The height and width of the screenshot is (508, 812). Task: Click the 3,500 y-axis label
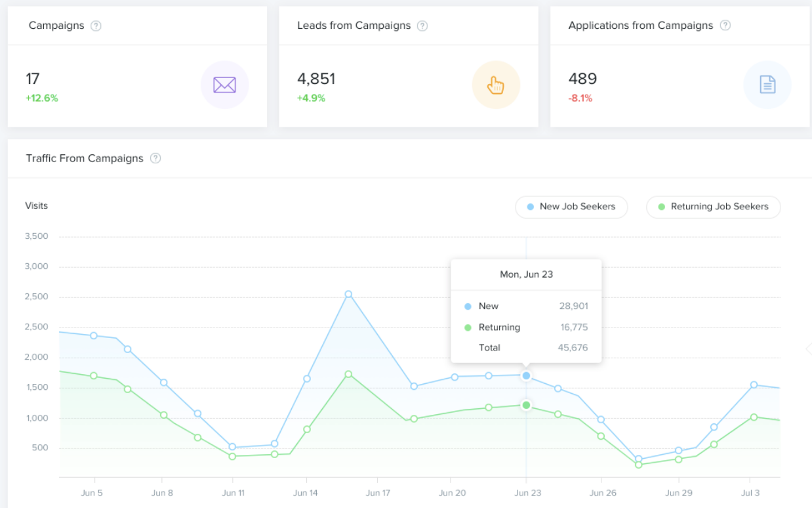[x=36, y=236]
